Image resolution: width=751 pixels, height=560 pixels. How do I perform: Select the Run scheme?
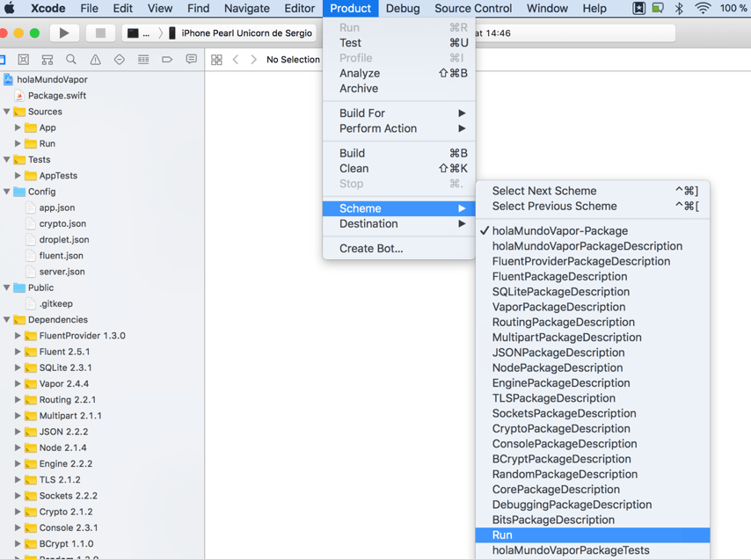[593, 535]
